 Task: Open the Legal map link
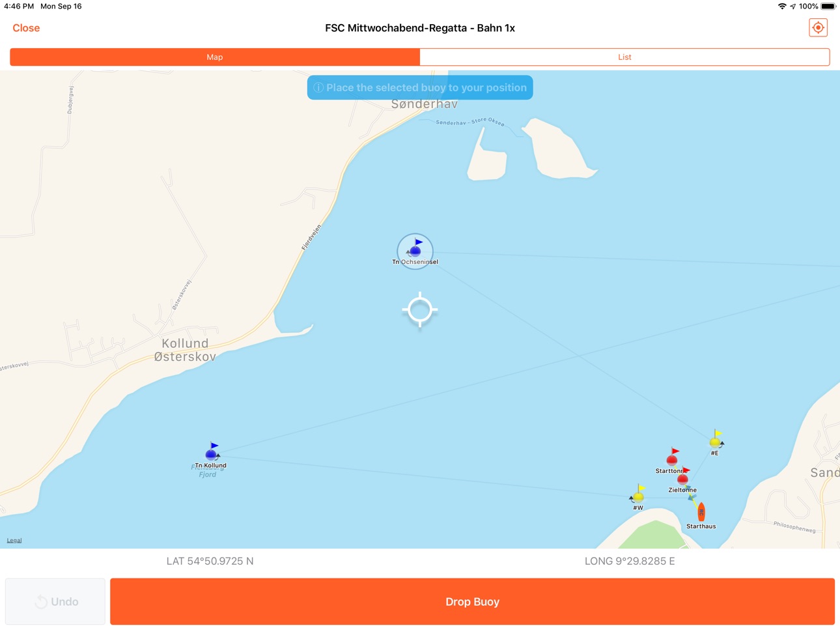pyautogui.click(x=14, y=540)
